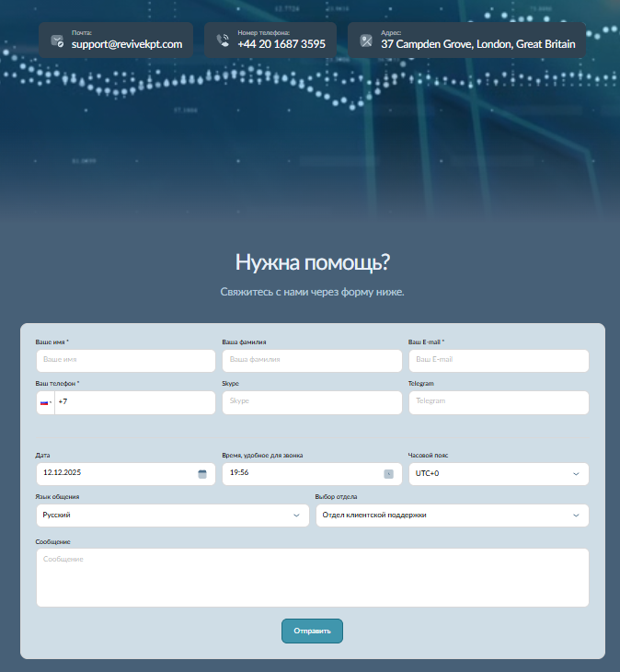Image resolution: width=620 pixels, height=672 pixels.
Task: Click the Время, удобное для звонка label
Action: click(262, 456)
